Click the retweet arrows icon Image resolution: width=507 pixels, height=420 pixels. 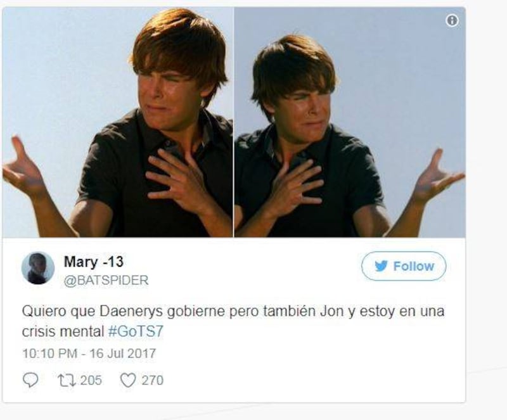67,380
